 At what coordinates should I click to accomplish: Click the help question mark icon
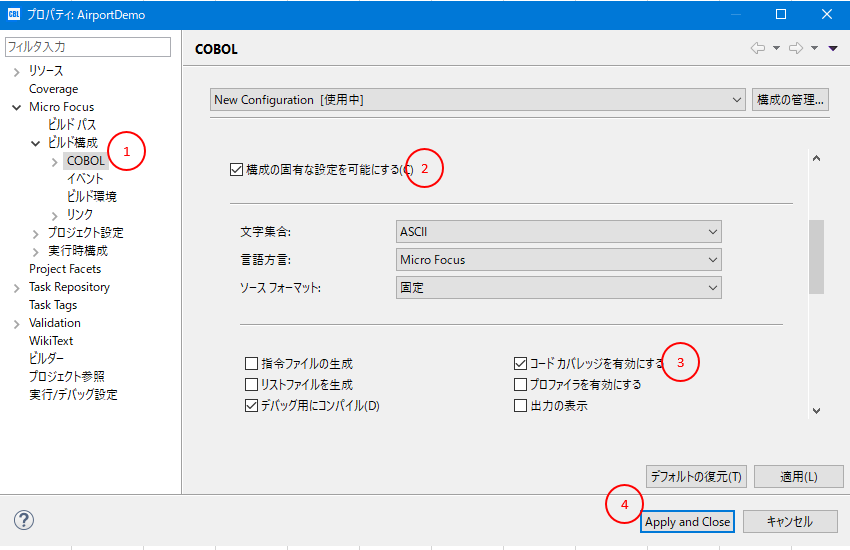[24, 520]
